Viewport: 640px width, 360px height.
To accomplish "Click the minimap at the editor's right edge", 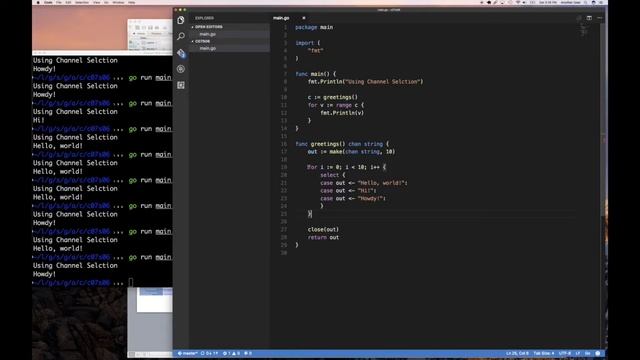I will [583, 29].
